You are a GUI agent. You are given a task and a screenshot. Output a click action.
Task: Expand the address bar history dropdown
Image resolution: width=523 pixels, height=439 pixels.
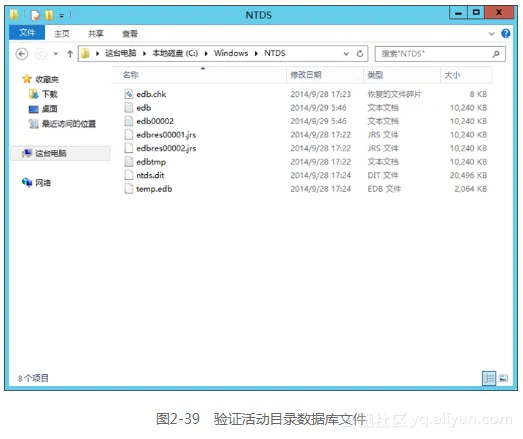pos(346,53)
